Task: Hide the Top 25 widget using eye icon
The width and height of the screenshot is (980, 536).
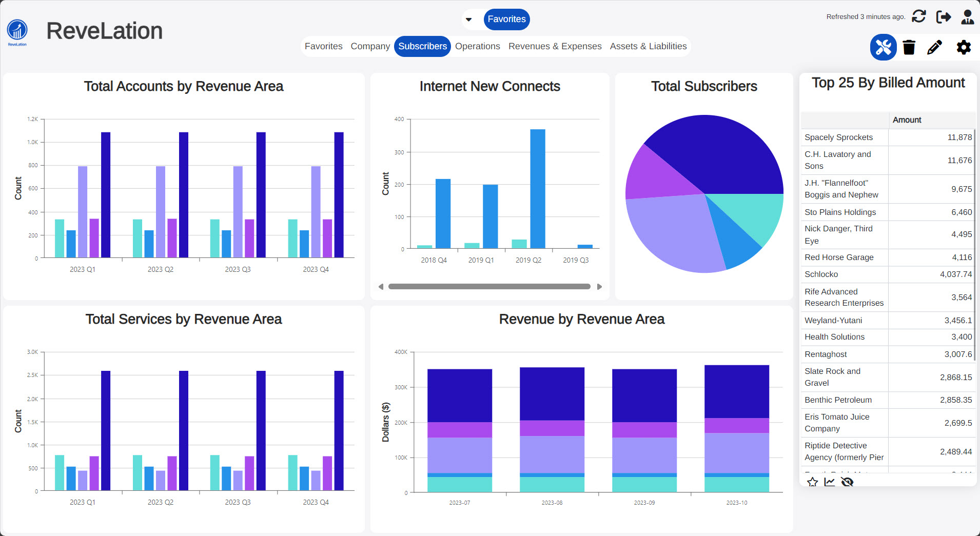Action: [847, 482]
